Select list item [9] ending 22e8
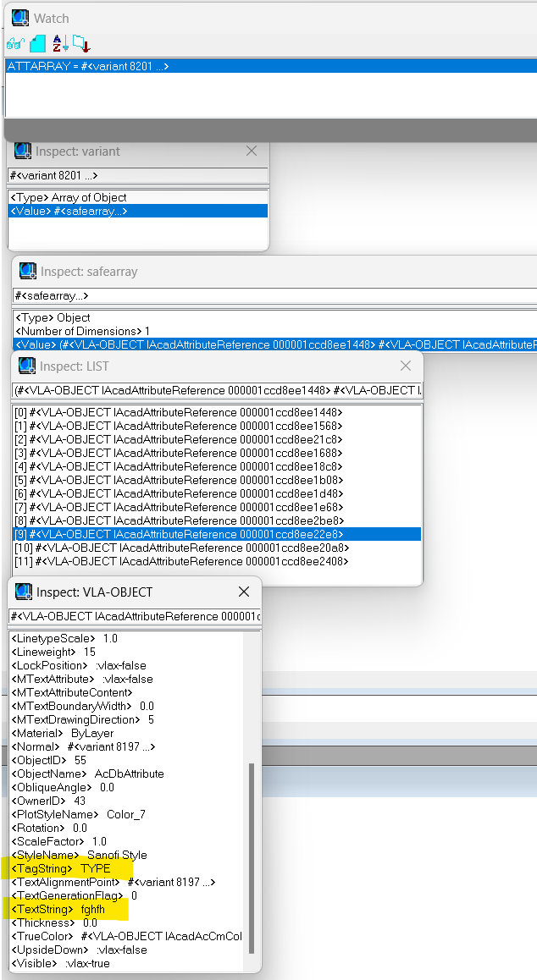This screenshot has width=537, height=980. point(217,534)
